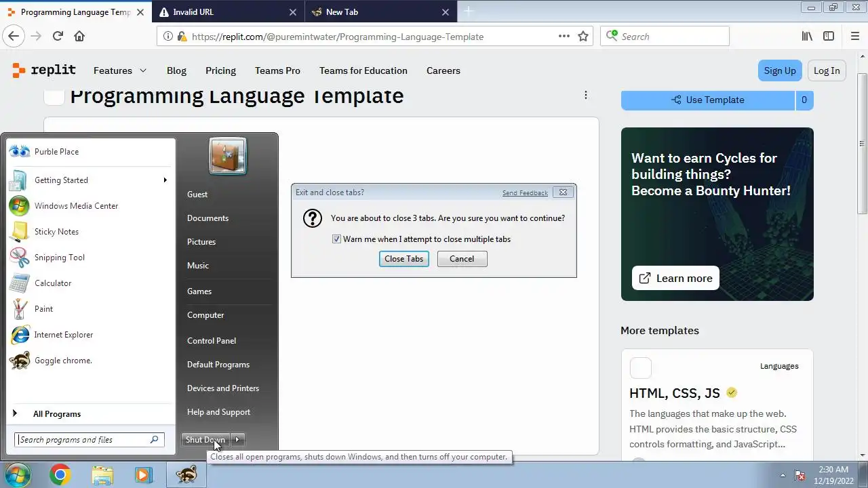Open the page actions three-dot menu
The width and height of the screenshot is (868, 488).
click(564, 37)
